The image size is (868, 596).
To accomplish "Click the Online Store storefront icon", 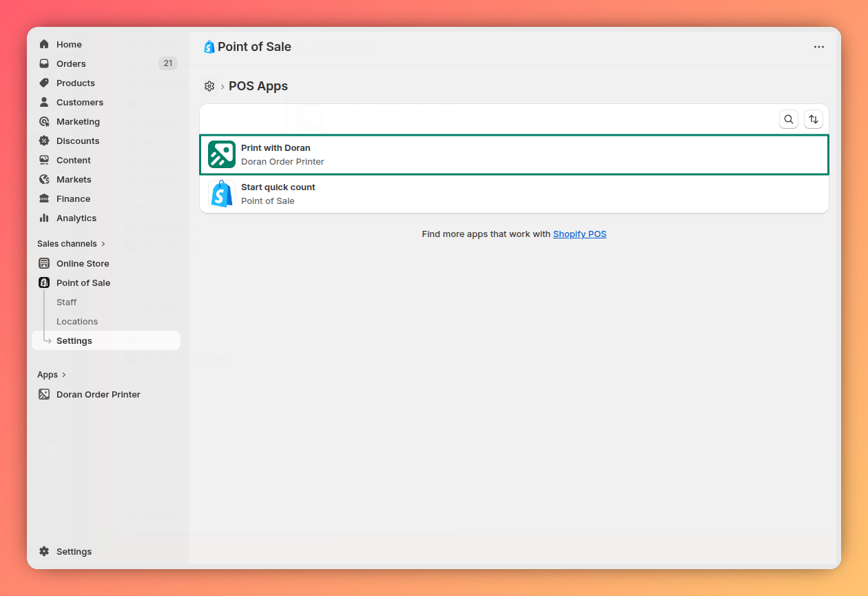I will pyautogui.click(x=44, y=263).
